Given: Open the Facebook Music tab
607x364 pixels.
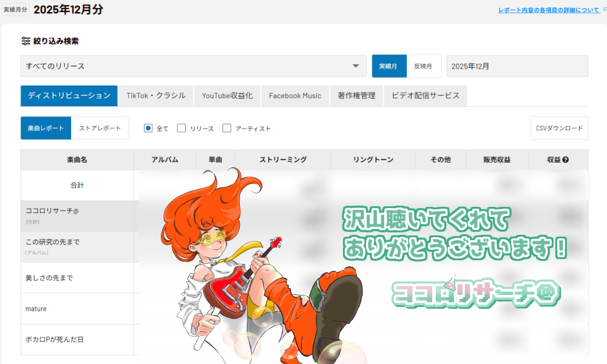Looking at the screenshot, I should pos(295,96).
